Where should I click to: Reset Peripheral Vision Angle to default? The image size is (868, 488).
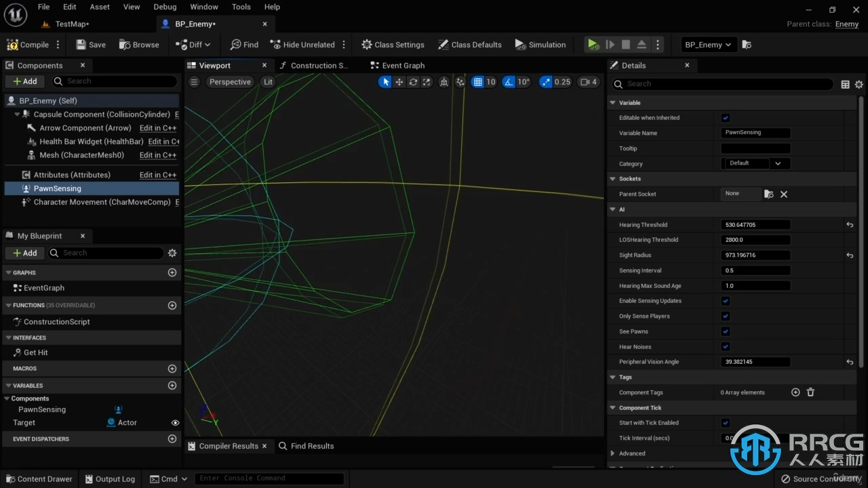click(850, 362)
